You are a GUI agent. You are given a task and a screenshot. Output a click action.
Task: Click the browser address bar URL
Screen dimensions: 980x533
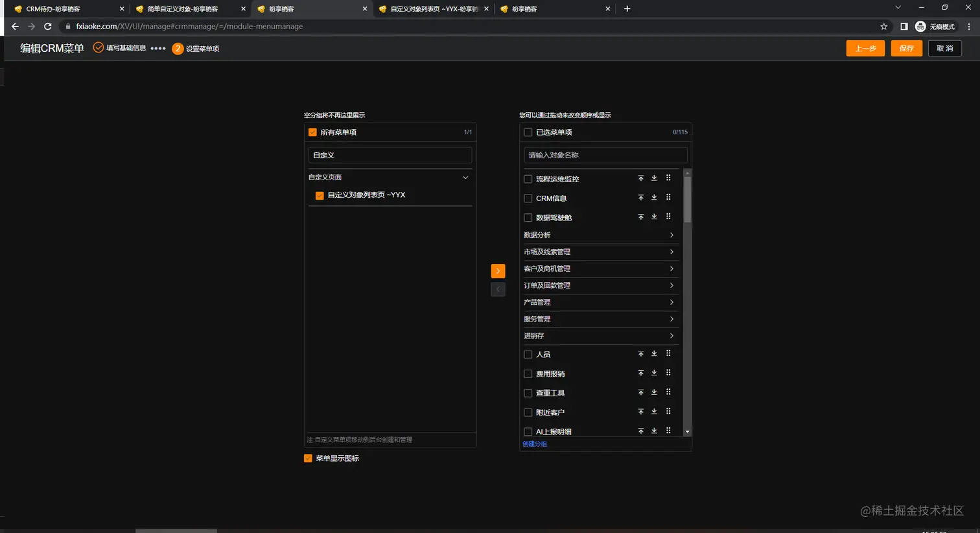click(189, 27)
